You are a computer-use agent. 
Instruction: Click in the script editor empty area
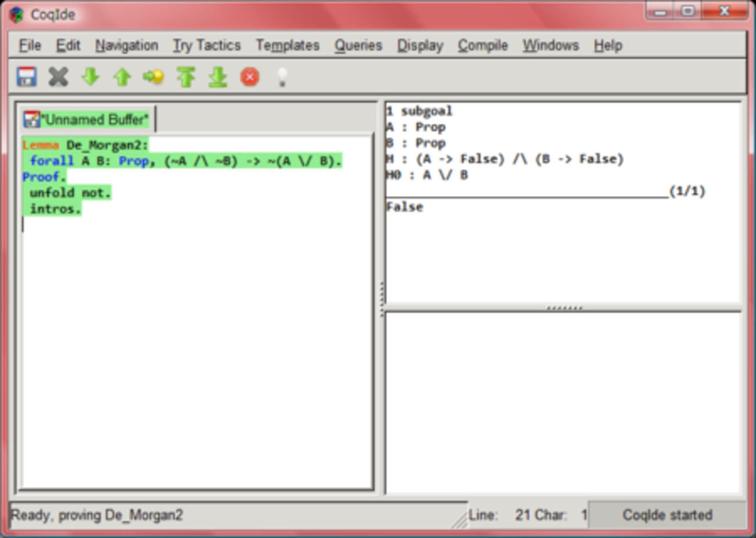(x=196, y=349)
